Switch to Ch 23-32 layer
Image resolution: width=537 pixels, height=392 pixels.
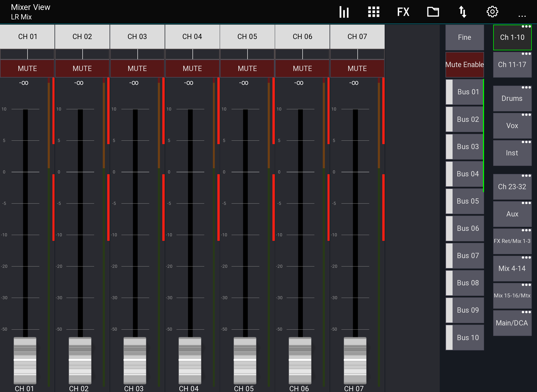(x=512, y=187)
